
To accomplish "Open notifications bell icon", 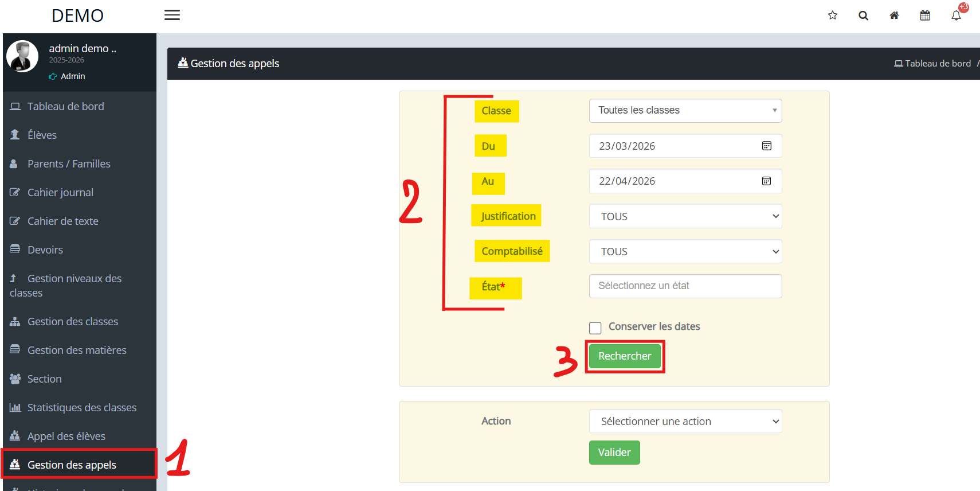I will pos(956,15).
